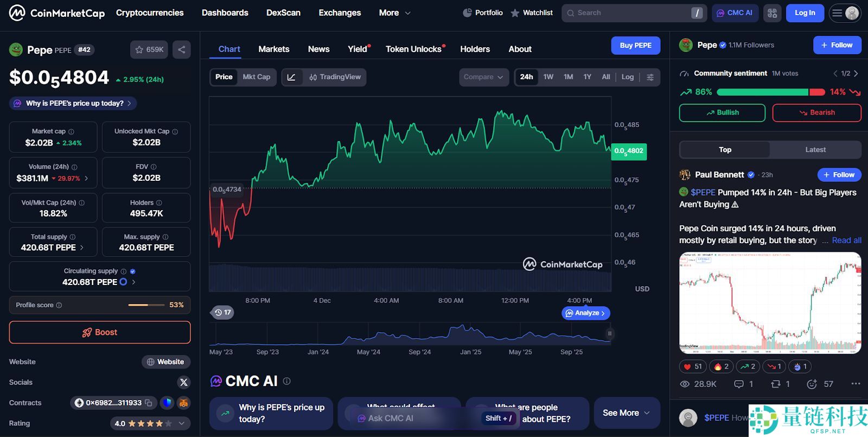Screen dimensions: 868x437
Task: Open the Markets tab
Action: [x=273, y=49]
